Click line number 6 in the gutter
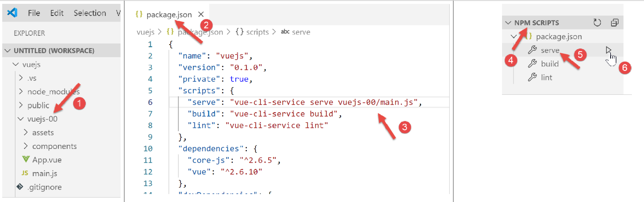 150,102
